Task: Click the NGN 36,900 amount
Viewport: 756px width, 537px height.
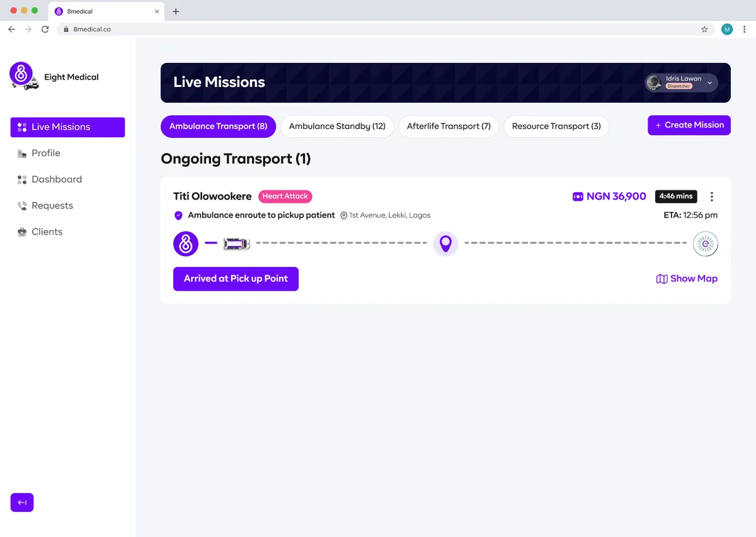Action: [616, 196]
